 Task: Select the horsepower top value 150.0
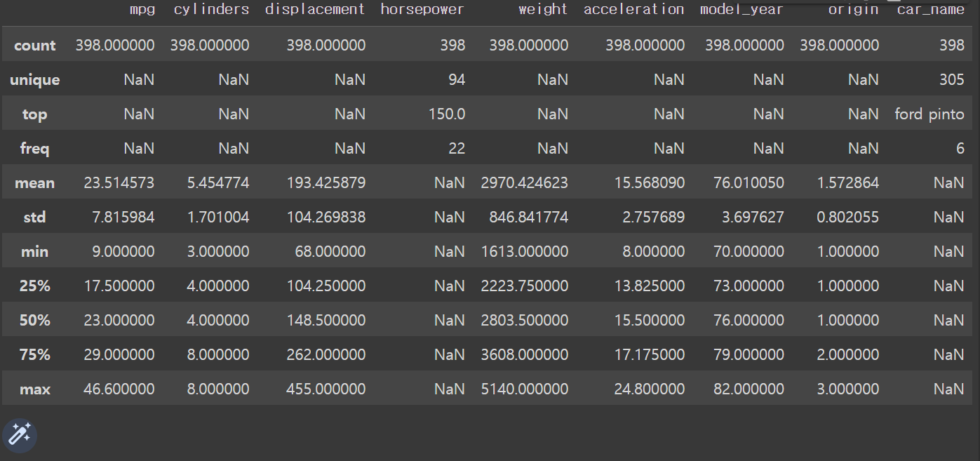click(447, 114)
